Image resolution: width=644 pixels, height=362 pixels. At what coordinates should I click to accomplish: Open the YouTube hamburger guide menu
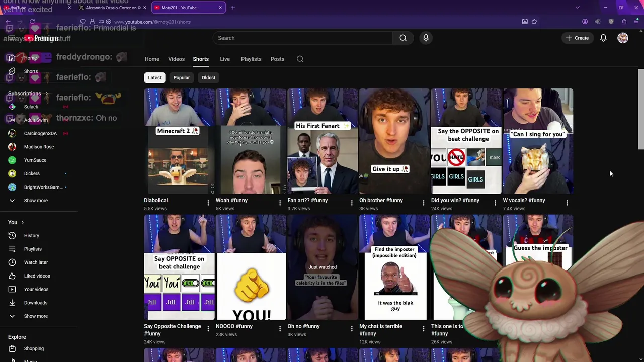click(x=12, y=38)
